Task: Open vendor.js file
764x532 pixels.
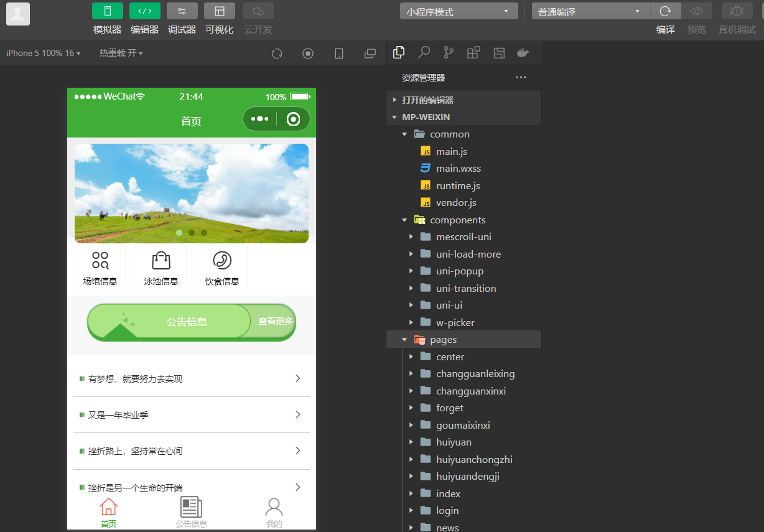Action: click(x=464, y=202)
